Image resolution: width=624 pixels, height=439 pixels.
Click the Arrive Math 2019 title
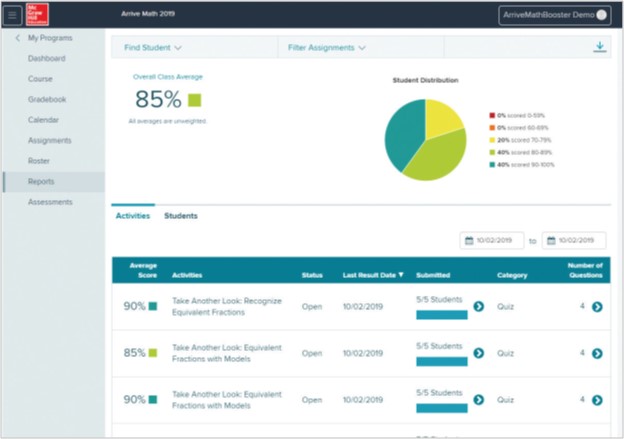tap(148, 14)
